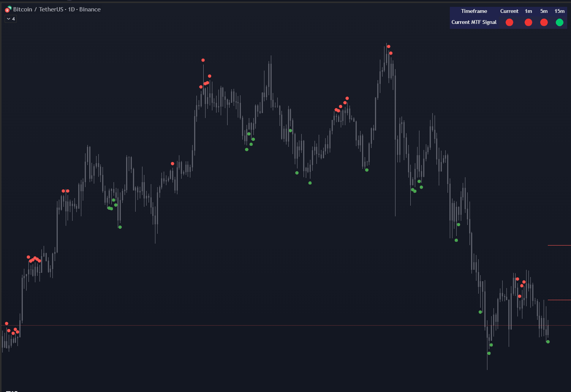Select the 1m column header
This screenshot has height=392, width=571.
coord(528,11)
